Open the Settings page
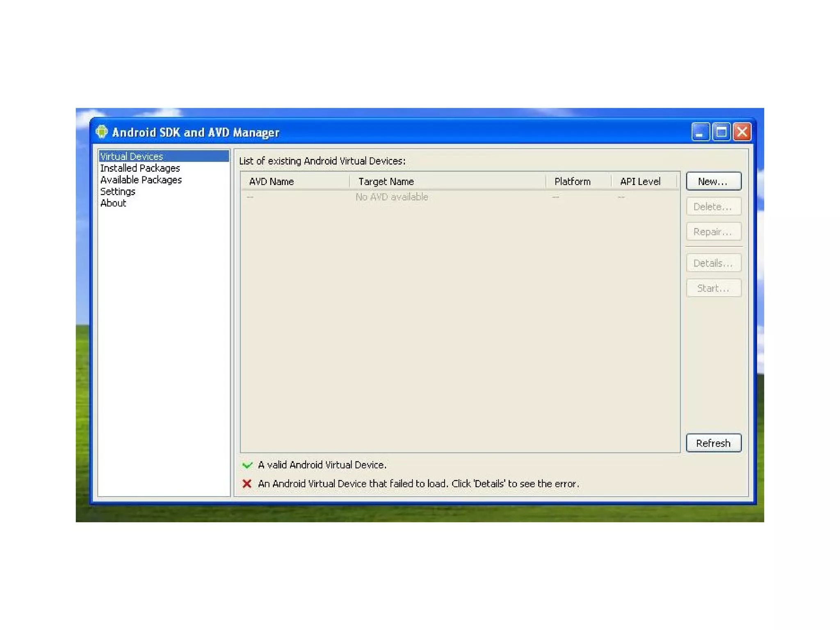 pos(118,192)
